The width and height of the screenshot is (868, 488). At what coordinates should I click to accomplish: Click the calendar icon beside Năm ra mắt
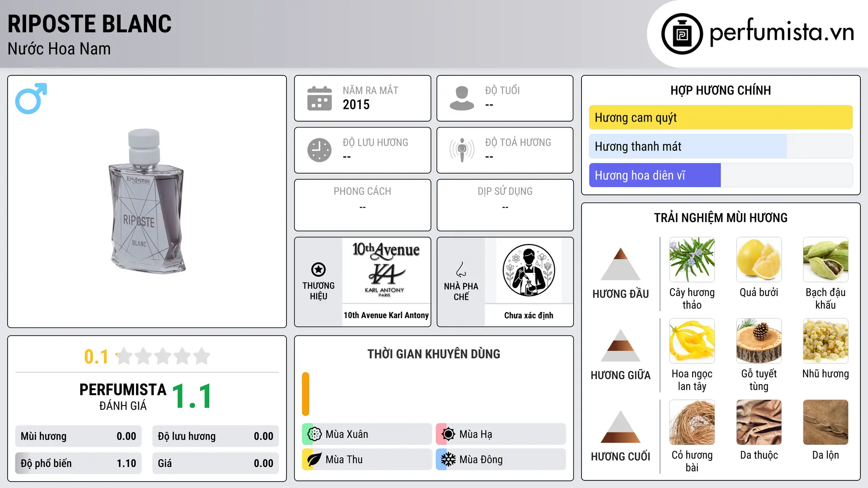coord(320,98)
